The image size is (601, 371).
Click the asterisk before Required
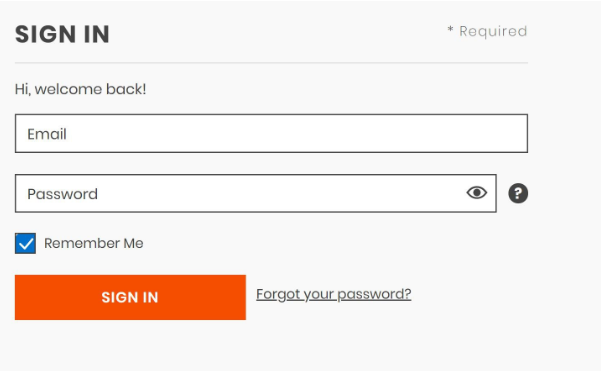click(450, 29)
